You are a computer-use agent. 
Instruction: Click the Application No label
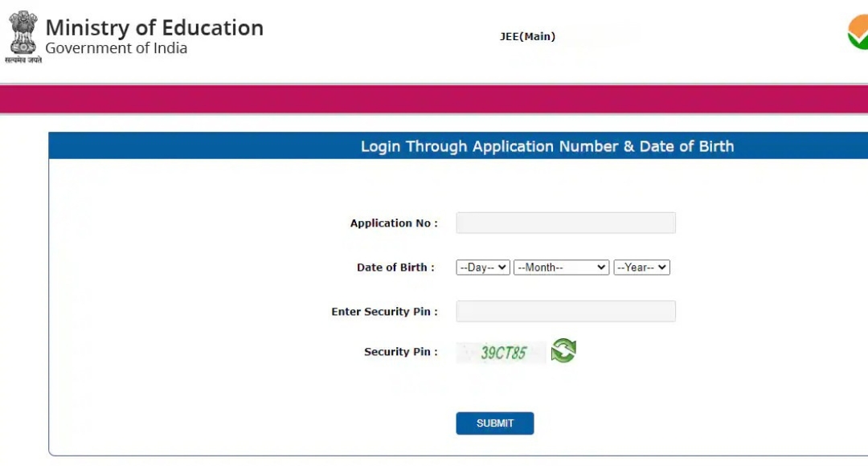[394, 223]
